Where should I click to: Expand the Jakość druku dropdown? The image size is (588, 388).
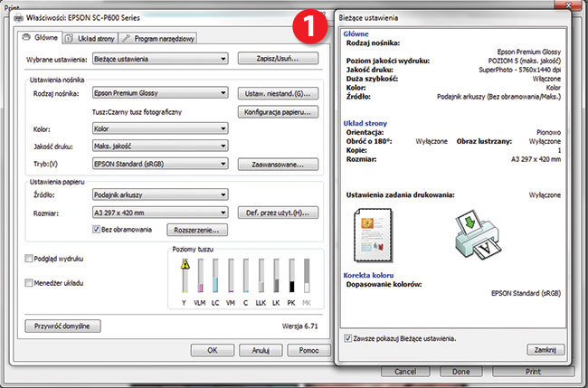tap(158, 146)
